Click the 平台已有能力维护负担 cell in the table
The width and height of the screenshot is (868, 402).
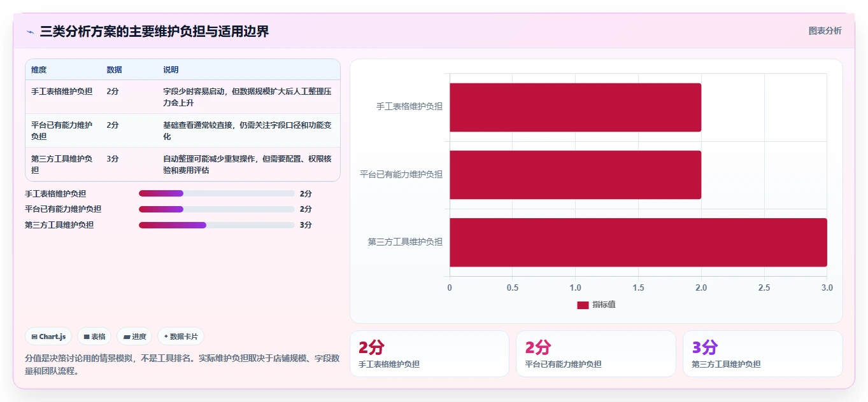[62, 130]
